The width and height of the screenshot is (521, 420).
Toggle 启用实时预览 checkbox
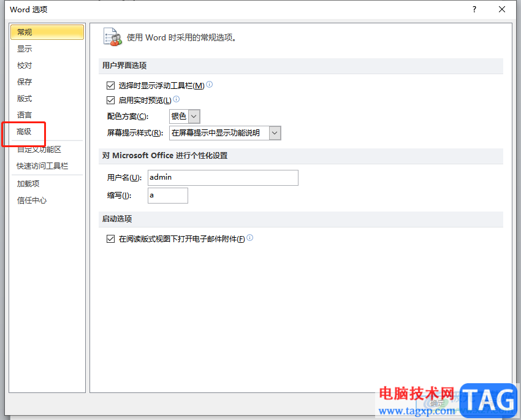(111, 100)
